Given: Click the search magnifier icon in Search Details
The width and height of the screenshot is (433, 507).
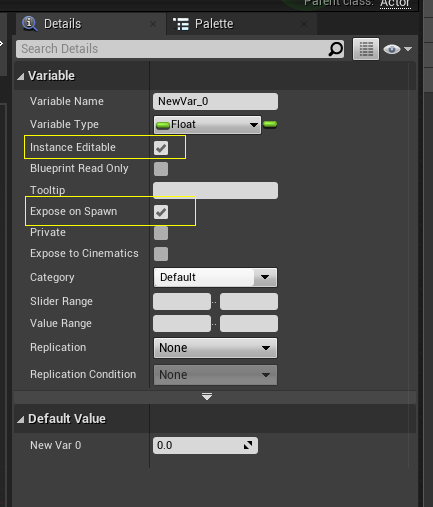Looking at the screenshot, I should (x=335, y=49).
